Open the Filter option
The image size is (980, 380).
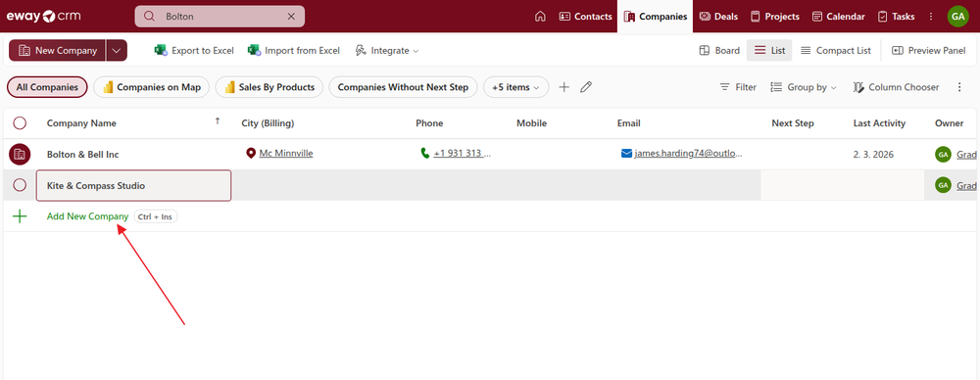(738, 87)
